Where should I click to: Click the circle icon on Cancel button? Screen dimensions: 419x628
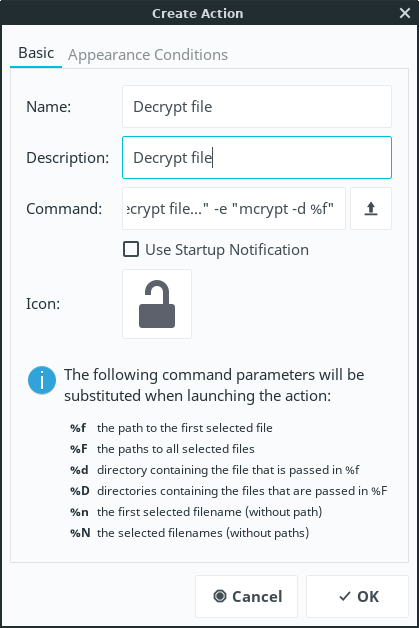[220, 596]
